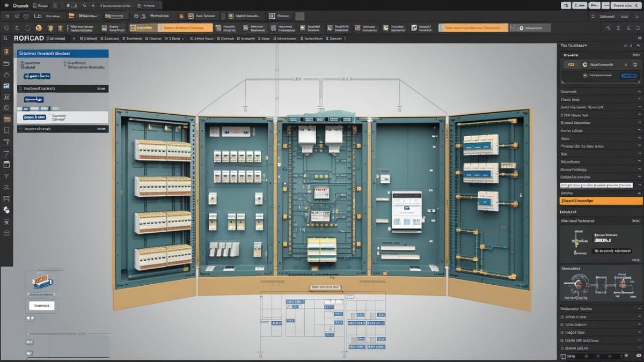Click the yellow badge icon in second toolbar row
This screenshot has width=644, height=362.
pos(50,27)
